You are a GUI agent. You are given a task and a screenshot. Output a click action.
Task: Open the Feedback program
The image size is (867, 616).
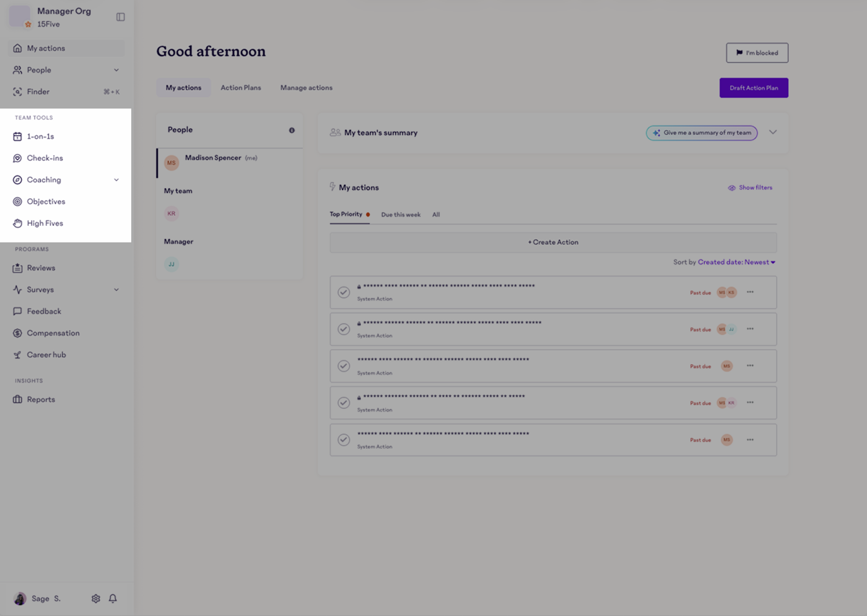click(44, 311)
